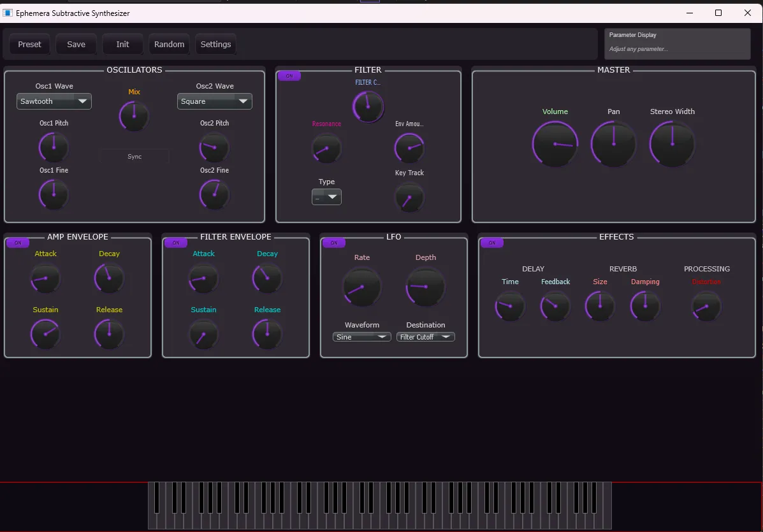Viewport: 763px width, 532px height.
Task: Open the Preset menu
Action: pyautogui.click(x=29, y=45)
